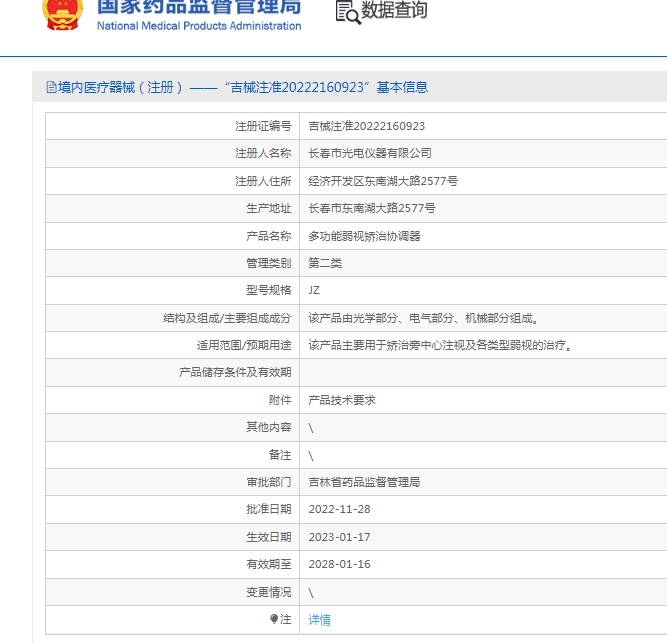The height and width of the screenshot is (643, 667).
Task: Click the 注册证编号 row label
Action: [263, 126]
